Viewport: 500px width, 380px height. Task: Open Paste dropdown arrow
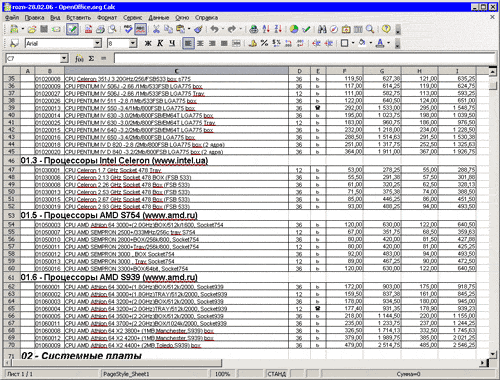pyautogui.click(x=189, y=29)
